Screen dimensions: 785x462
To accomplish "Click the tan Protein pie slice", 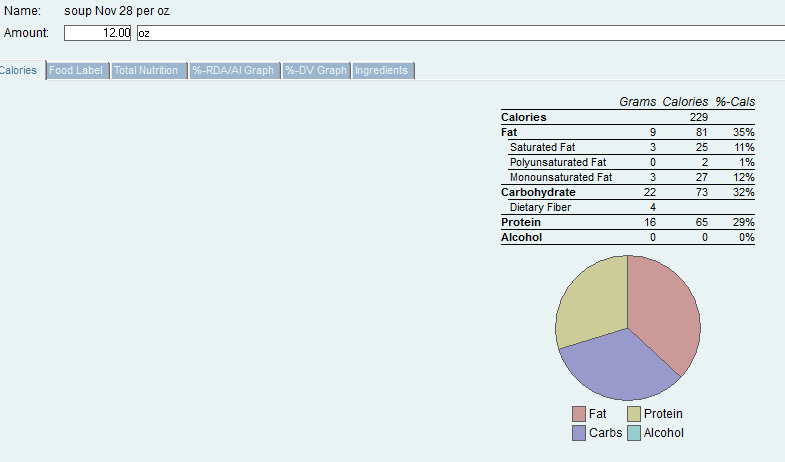I will point(592,300).
